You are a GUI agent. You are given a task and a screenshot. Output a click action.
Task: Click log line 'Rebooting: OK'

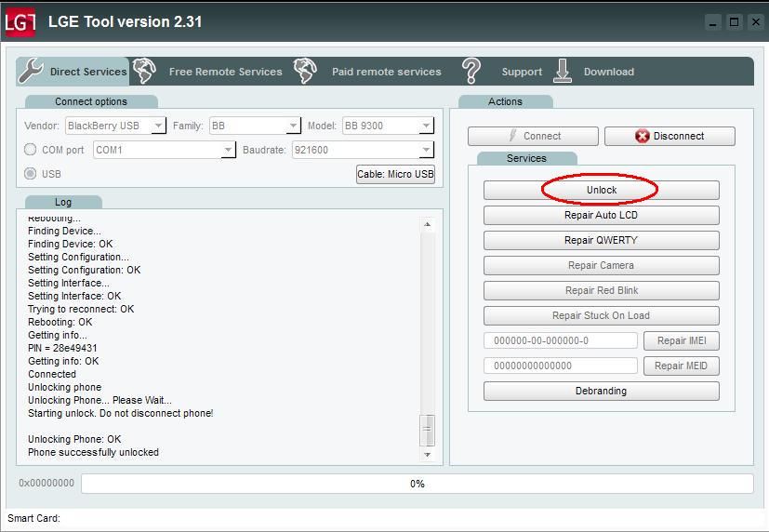click(60, 322)
